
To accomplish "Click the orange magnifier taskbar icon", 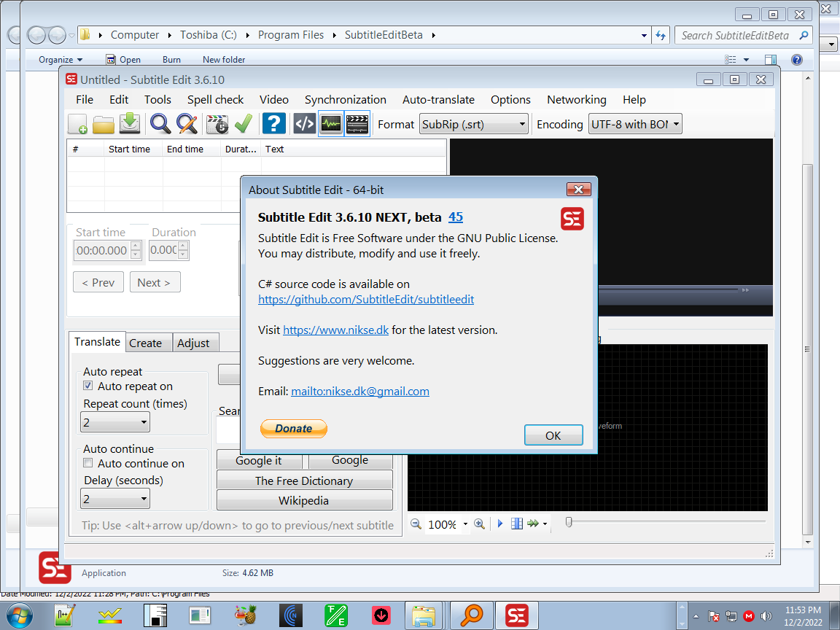I will click(472, 615).
